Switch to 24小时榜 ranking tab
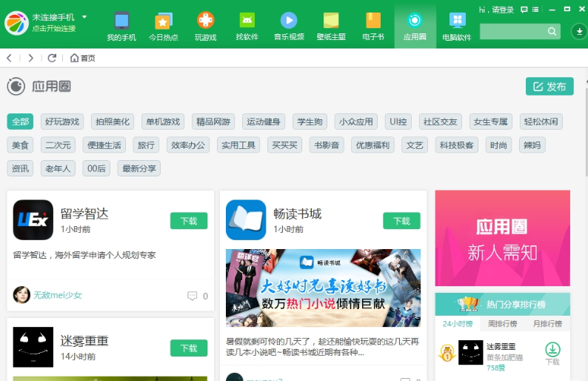The image size is (588, 381). click(x=458, y=324)
